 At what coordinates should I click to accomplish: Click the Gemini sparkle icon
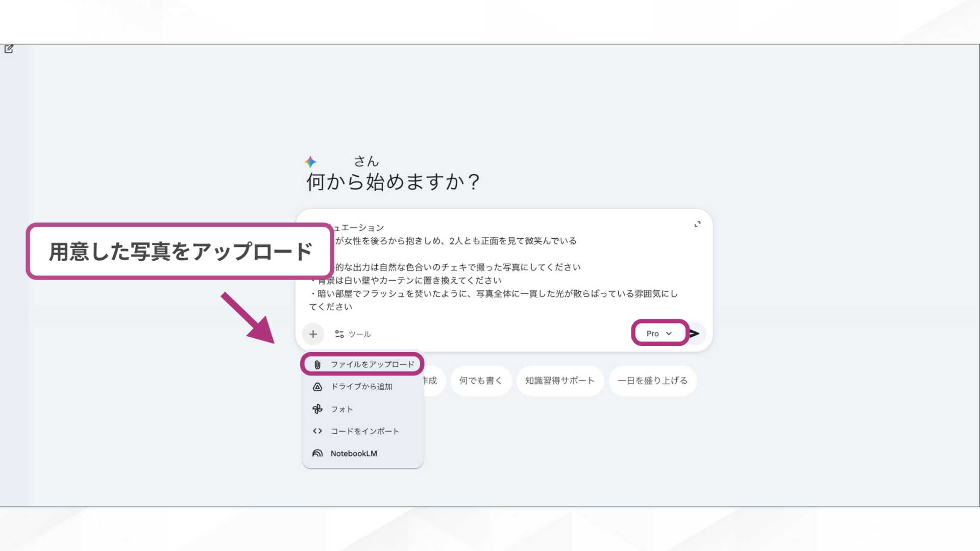(310, 162)
